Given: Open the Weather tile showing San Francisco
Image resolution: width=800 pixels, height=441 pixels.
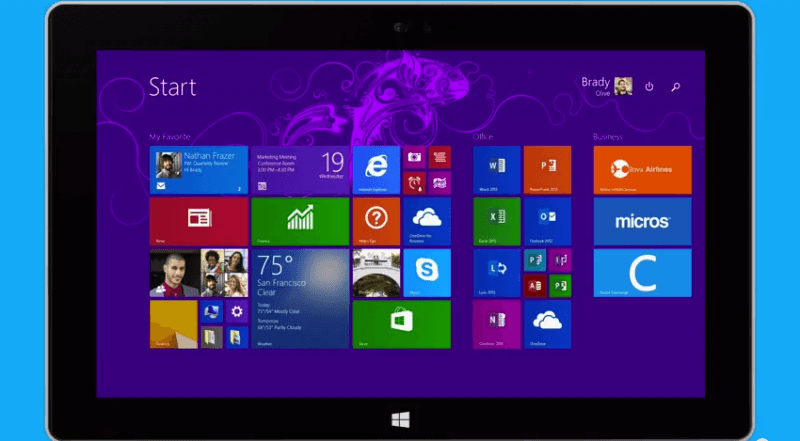Looking at the screenshot, I should 300,299.
